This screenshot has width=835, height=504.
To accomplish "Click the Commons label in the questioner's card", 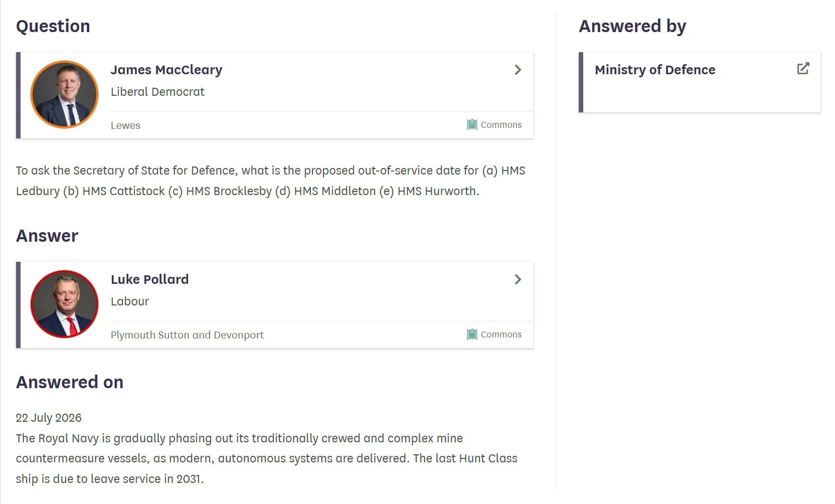I will [x=501, y=125].
